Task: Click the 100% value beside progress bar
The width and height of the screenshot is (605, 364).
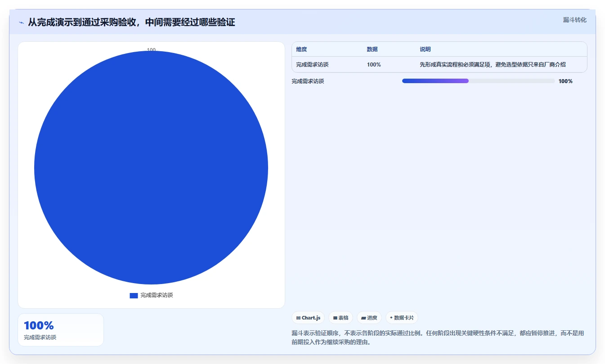Action: point(565,81)
